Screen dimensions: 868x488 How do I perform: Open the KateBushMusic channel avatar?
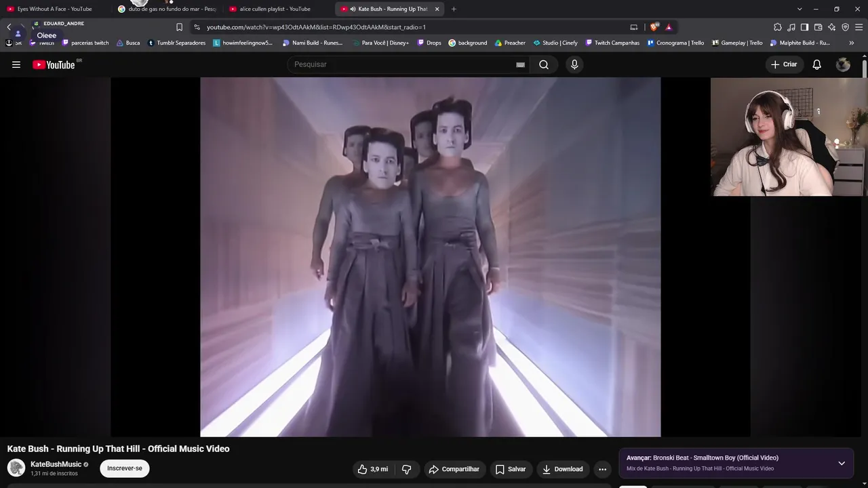(x=16, y=468)
